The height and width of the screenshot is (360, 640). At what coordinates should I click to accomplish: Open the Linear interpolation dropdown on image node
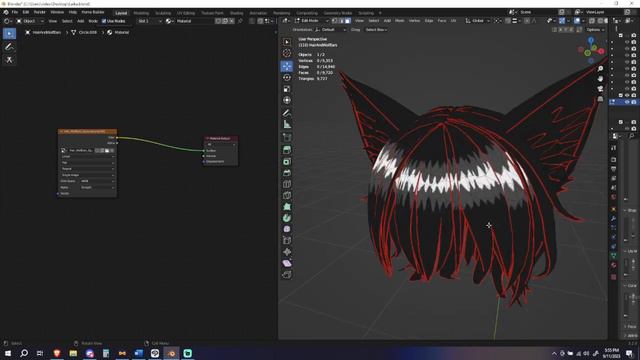click(x=87, y=156)
